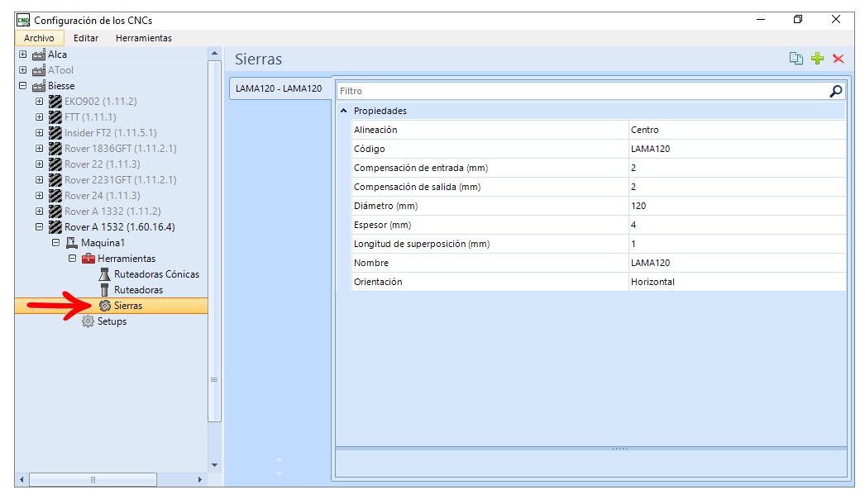Select Setups label in the tree
This screenshot has height=504, width=865.
coord(112,321)
